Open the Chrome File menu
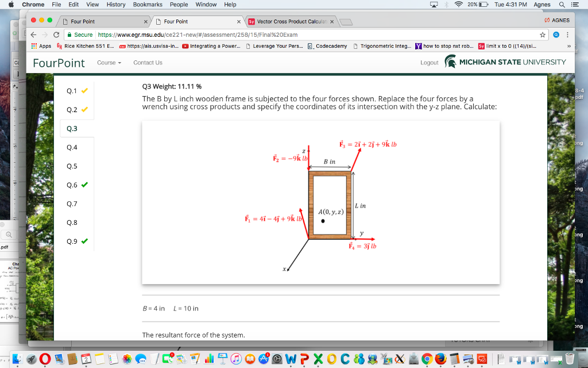The height and width of the screenshot is (368, 588). pos(57,5)
